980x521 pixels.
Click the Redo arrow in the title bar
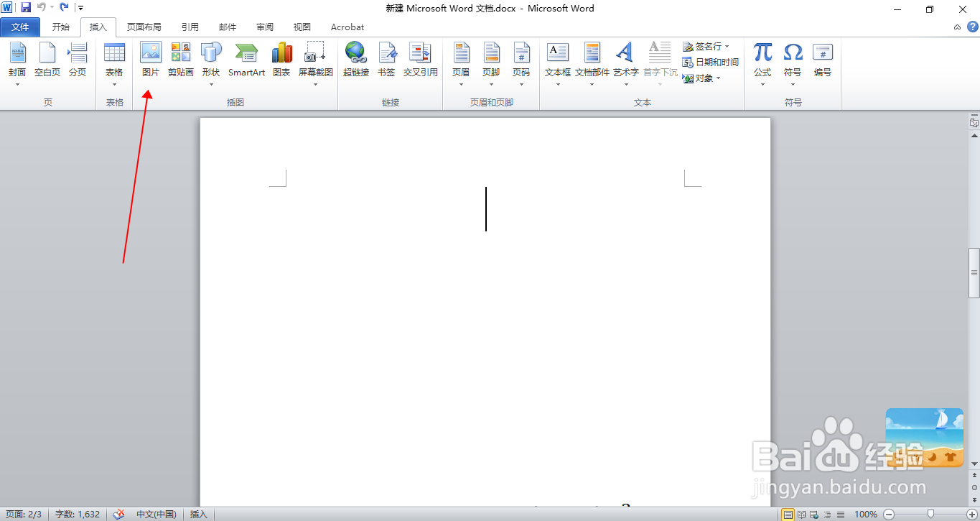65,7
